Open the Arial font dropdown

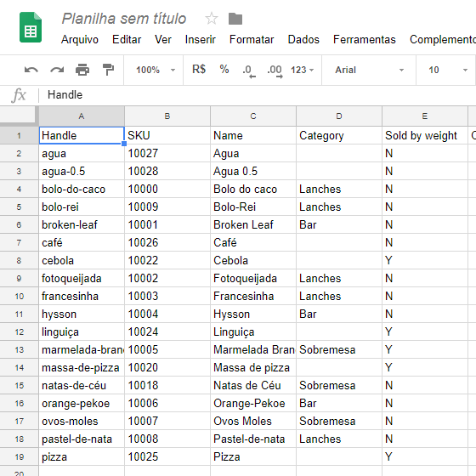click(369, 70)
